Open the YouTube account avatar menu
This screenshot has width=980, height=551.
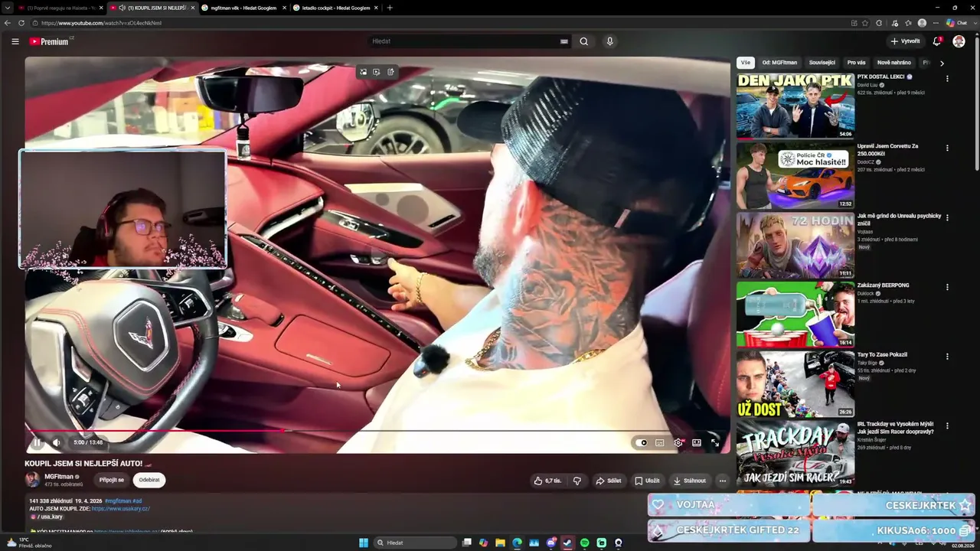[959, 41]
